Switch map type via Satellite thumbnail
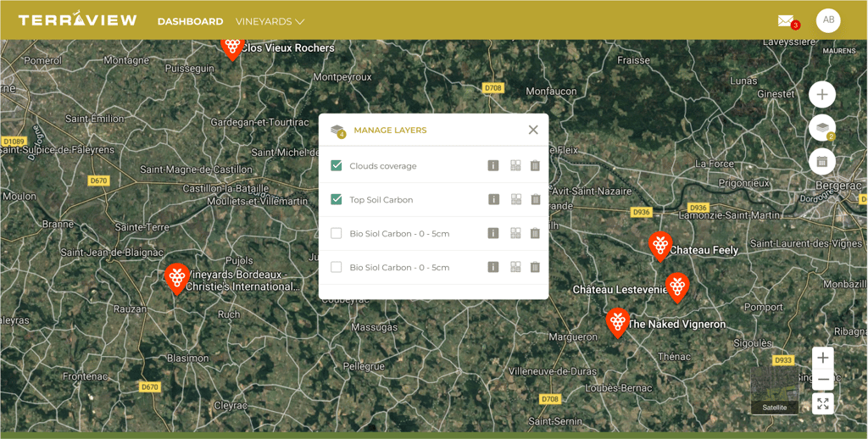 coord(775,392)
